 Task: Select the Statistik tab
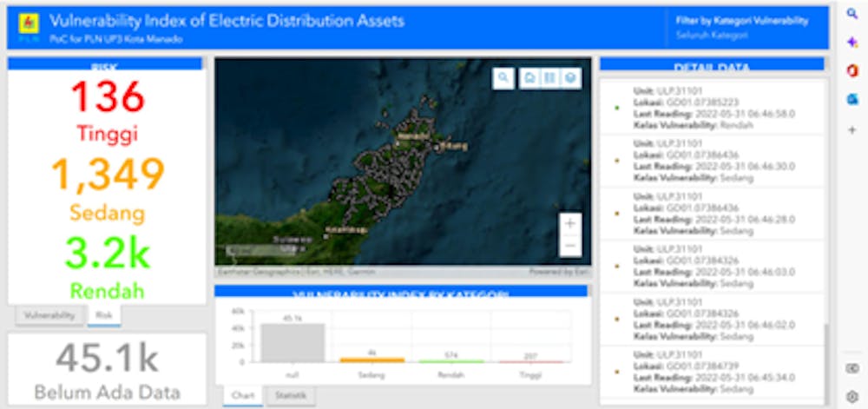[x=291, y=396]
